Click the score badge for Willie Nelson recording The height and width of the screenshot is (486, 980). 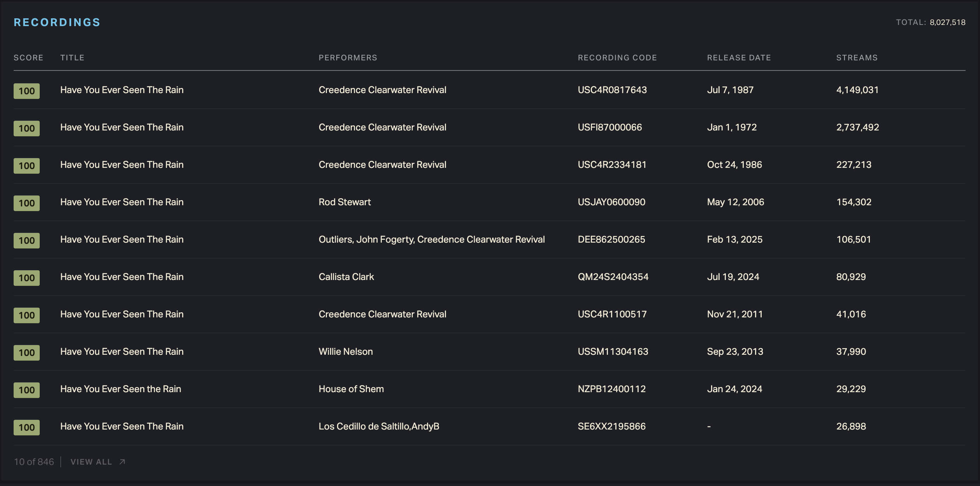pos(26,353)
